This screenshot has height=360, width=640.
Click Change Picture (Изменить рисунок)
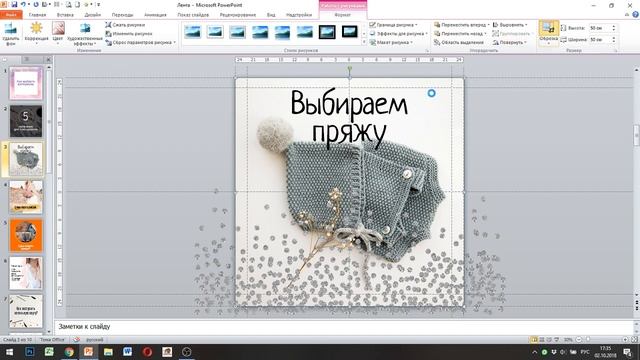[129, 33]
